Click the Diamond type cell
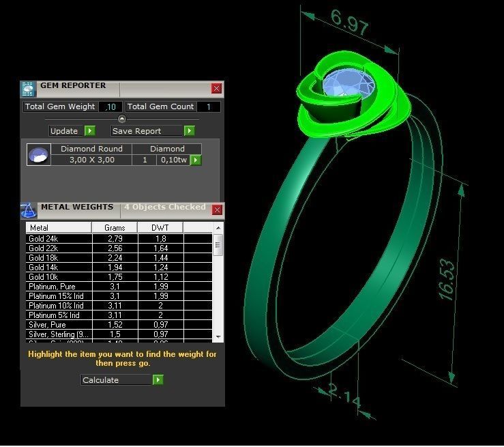 (167, 149)
